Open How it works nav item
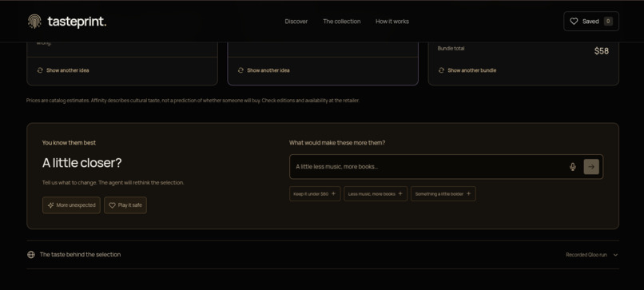The height and width of the screenshot is (290, 644). click(x=392, y=22)
